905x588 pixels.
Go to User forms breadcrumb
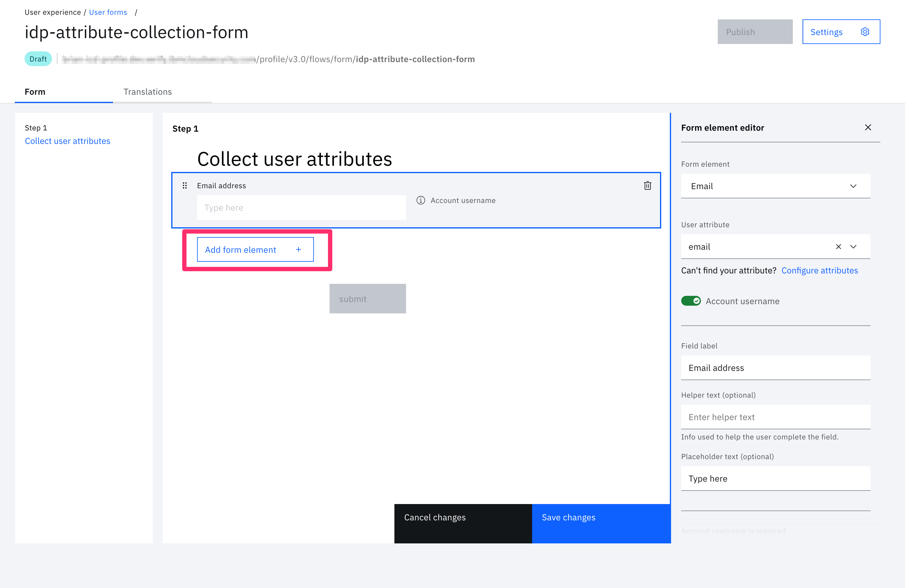point(108,12)
